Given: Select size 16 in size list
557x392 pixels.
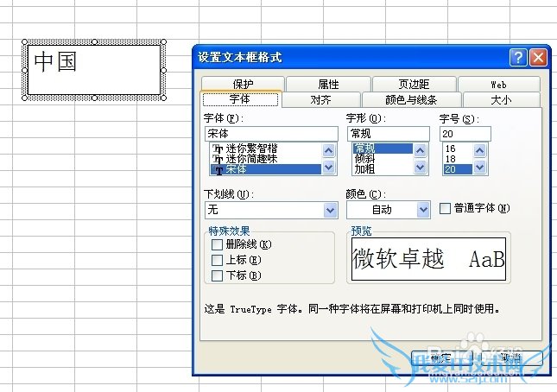Looking at the screenshot, I should tap(458, 149).
